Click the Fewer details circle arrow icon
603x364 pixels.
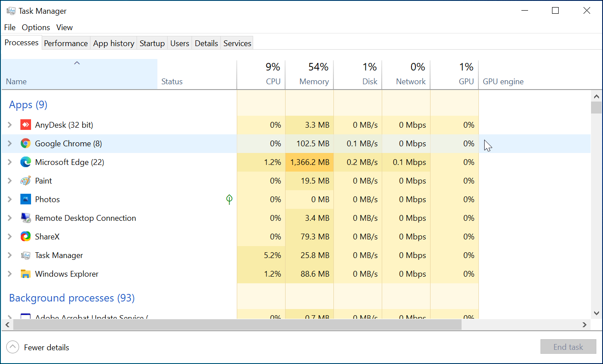(13, 347)
